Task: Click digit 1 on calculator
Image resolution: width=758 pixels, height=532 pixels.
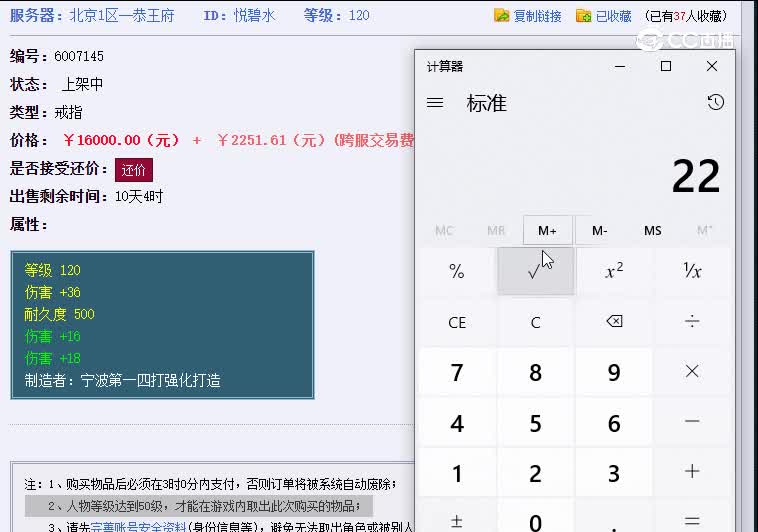Action: [x=457, y=473]
